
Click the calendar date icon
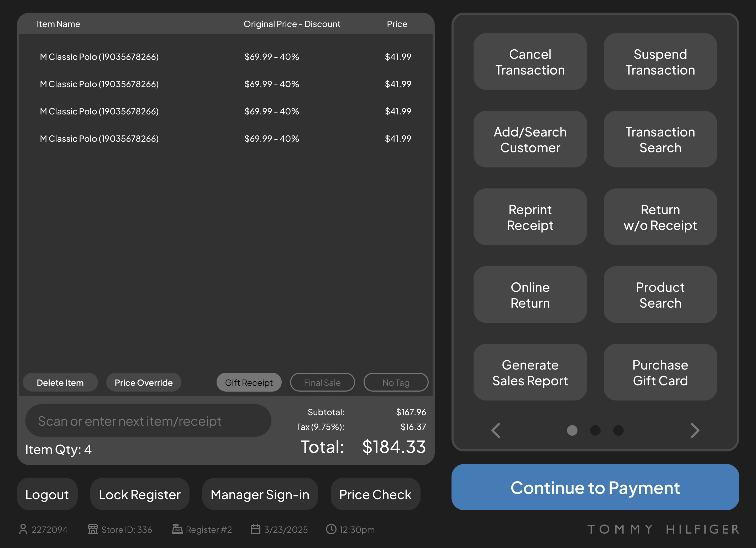[256, 529]
